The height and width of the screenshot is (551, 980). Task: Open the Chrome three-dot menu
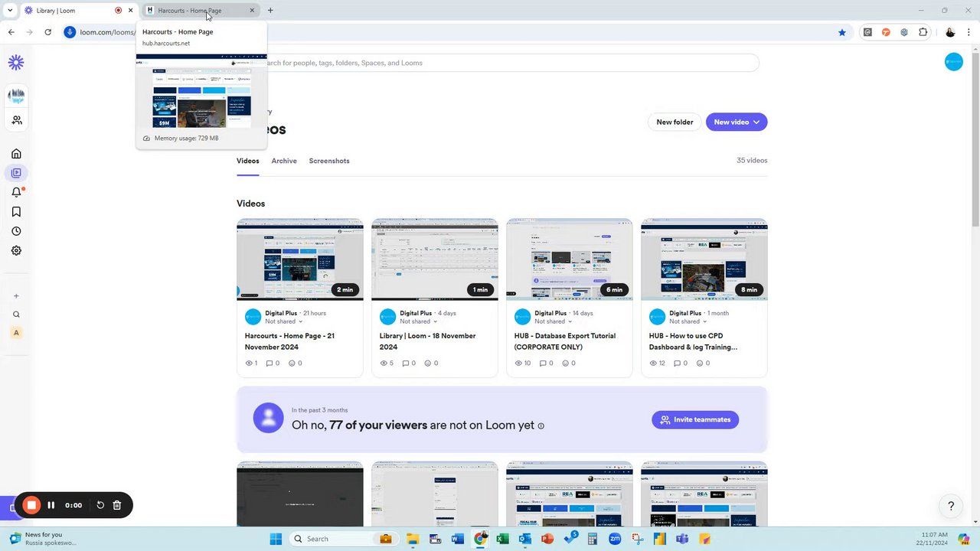969,32
